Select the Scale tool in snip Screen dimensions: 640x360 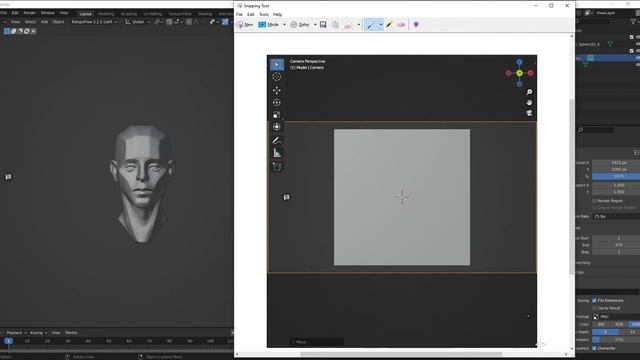coord(277,115)
